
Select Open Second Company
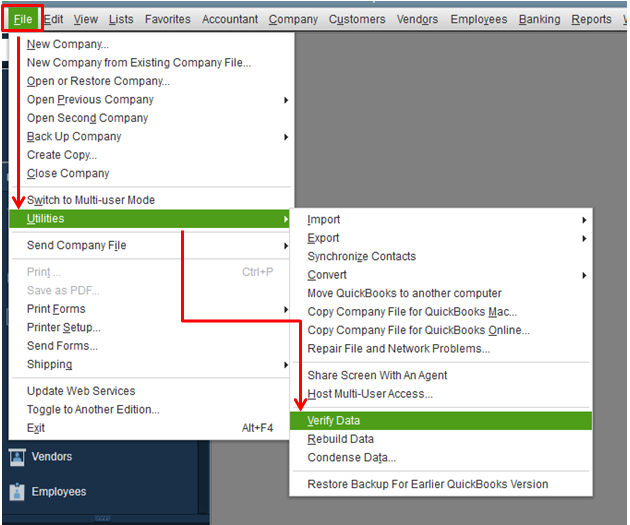pyautogui.click(x=150, y=118)
